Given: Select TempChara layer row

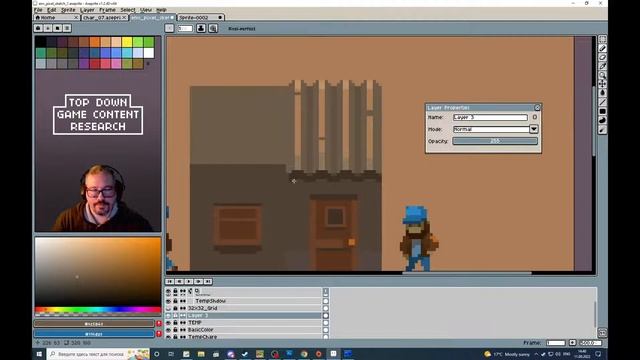Looking at the screenshot, I should [x=244, y=337].
